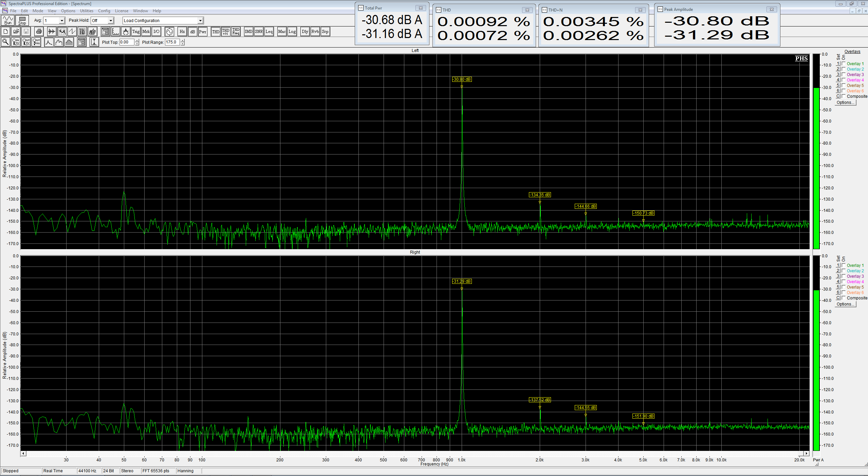Toggle the dB peak amplitude utility

point(192,32)
